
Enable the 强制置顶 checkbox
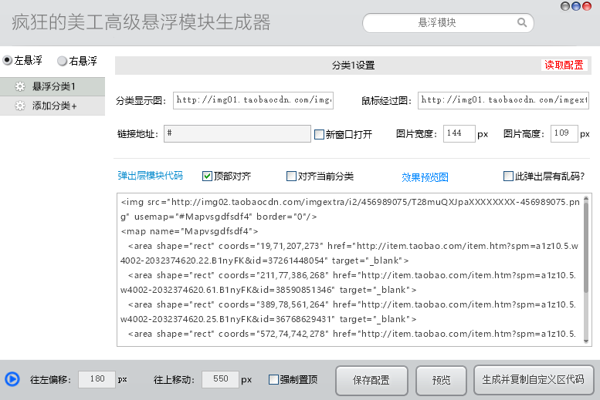click(x=273, y=380)
